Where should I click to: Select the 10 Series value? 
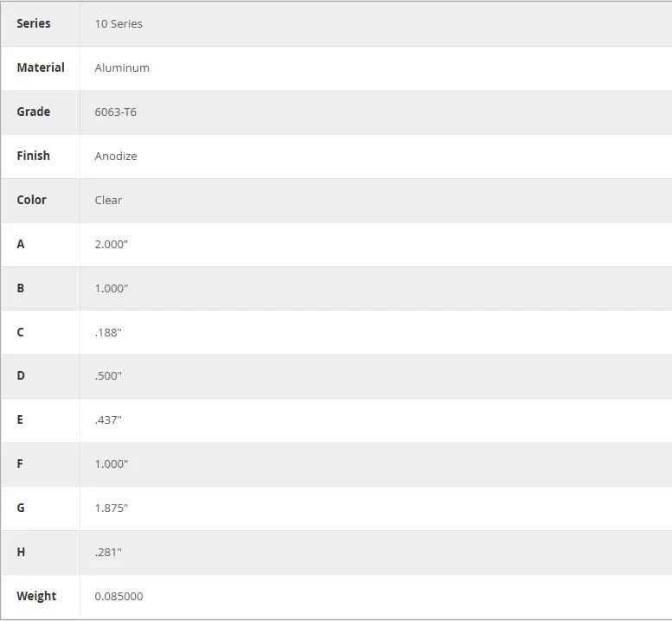click(118, 24)
